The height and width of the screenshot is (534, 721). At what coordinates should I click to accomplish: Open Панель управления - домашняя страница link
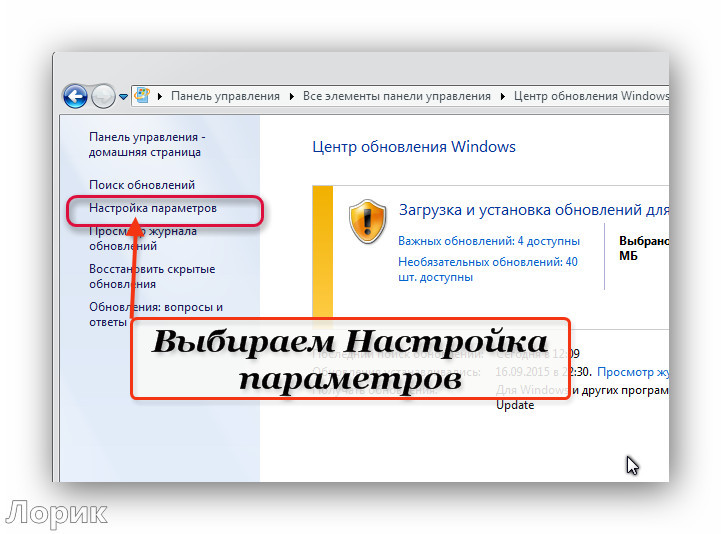[x=147, y=144]
